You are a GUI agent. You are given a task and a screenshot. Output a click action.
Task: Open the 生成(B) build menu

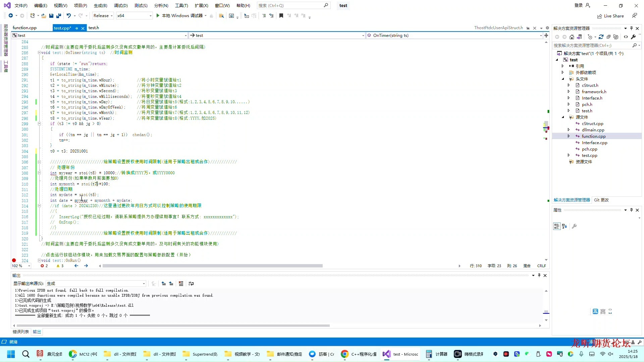(x=100, y=6)
